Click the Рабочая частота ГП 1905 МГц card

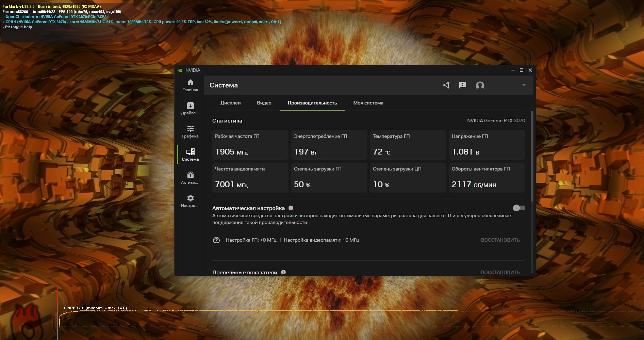[250, 145]
